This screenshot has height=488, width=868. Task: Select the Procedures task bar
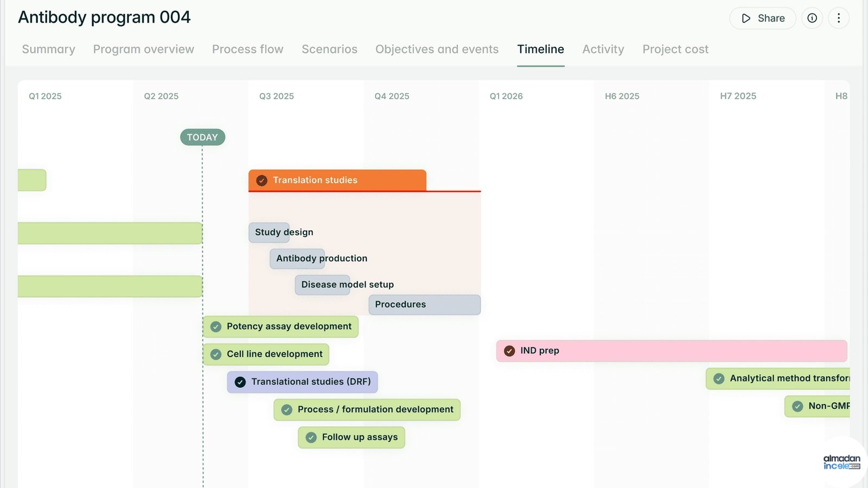tap(425, 305)
